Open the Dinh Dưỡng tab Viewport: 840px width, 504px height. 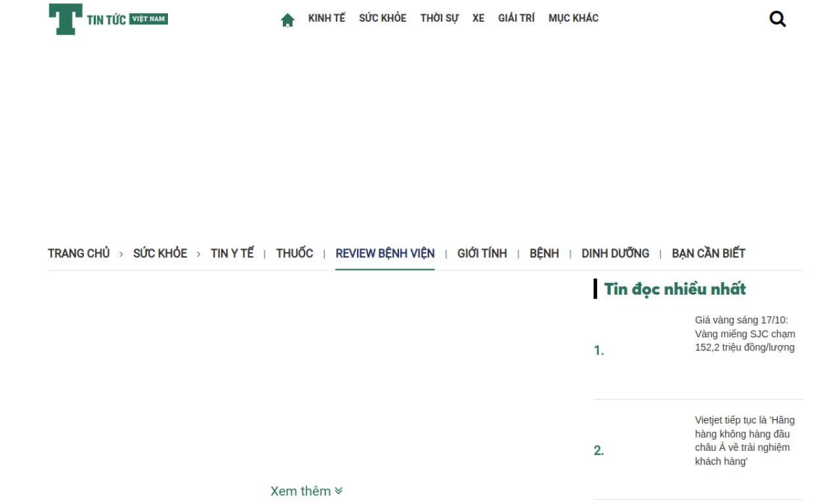coord(615,253)
